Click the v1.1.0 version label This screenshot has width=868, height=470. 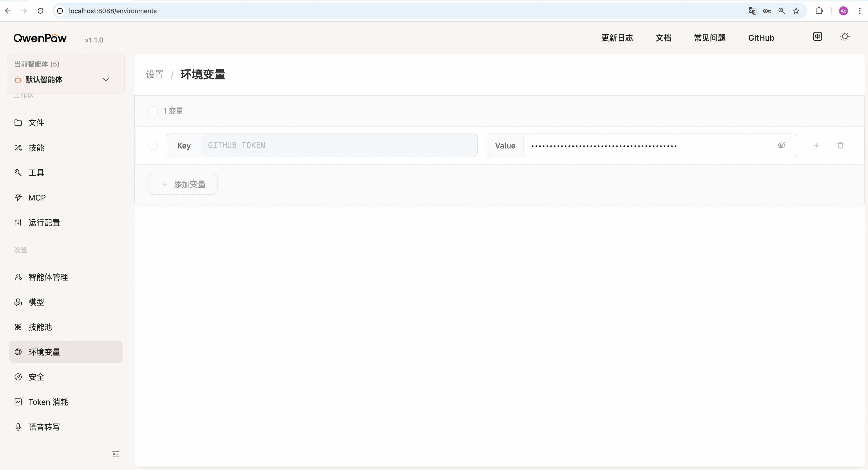point(94,40)
